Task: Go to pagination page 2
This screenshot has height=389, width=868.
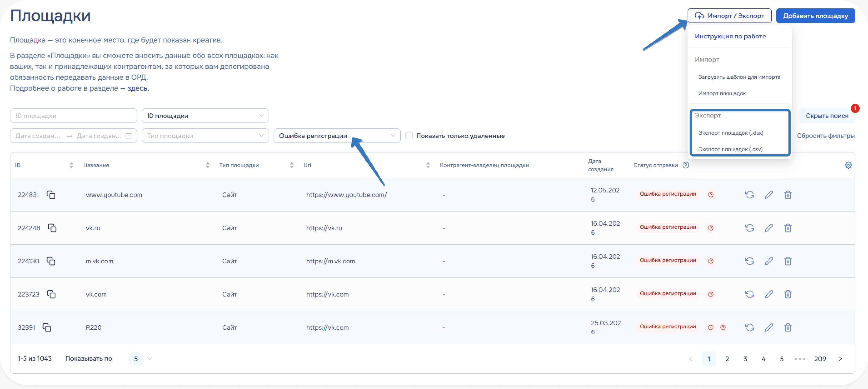Action: click(x=727, y=359)
